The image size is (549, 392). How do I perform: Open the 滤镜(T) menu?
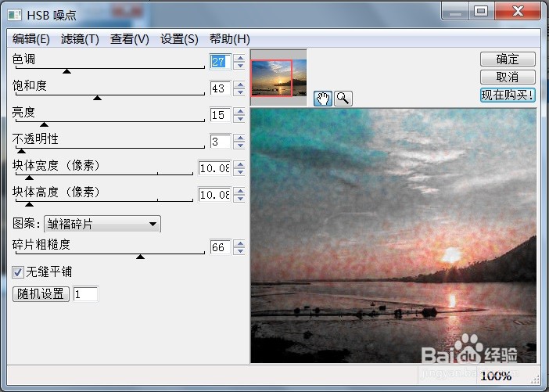(x=80, y=39)
